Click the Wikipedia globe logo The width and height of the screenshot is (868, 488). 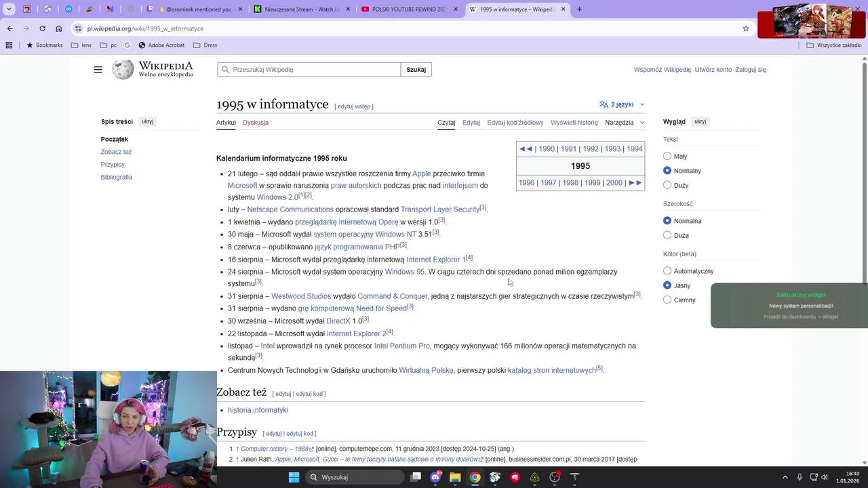click(x=123, y=69)
